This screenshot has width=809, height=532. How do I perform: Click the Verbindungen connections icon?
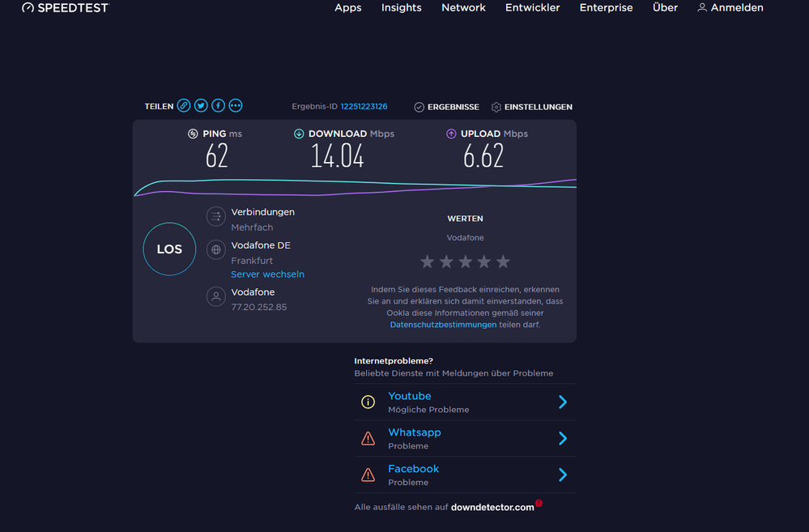216,217
